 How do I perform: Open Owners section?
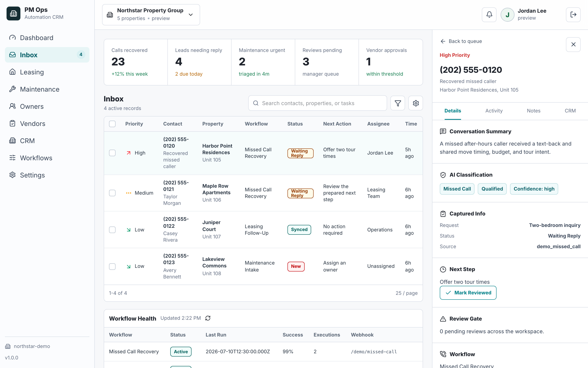pos(47,106)
